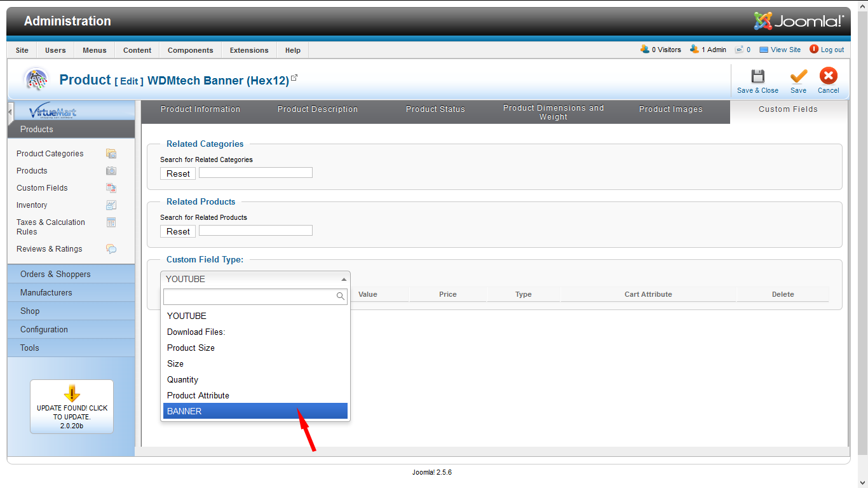Collapse the Custom Field Type dropdown

coord(344,279)
